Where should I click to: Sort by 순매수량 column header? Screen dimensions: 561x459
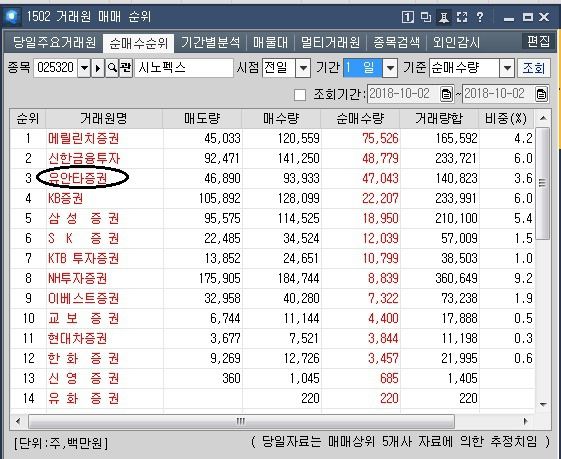360,118
